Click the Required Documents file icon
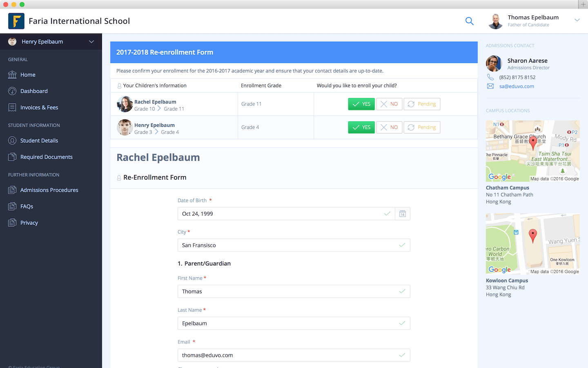Viewport: 588px width, 368px height. coord(12,157)
